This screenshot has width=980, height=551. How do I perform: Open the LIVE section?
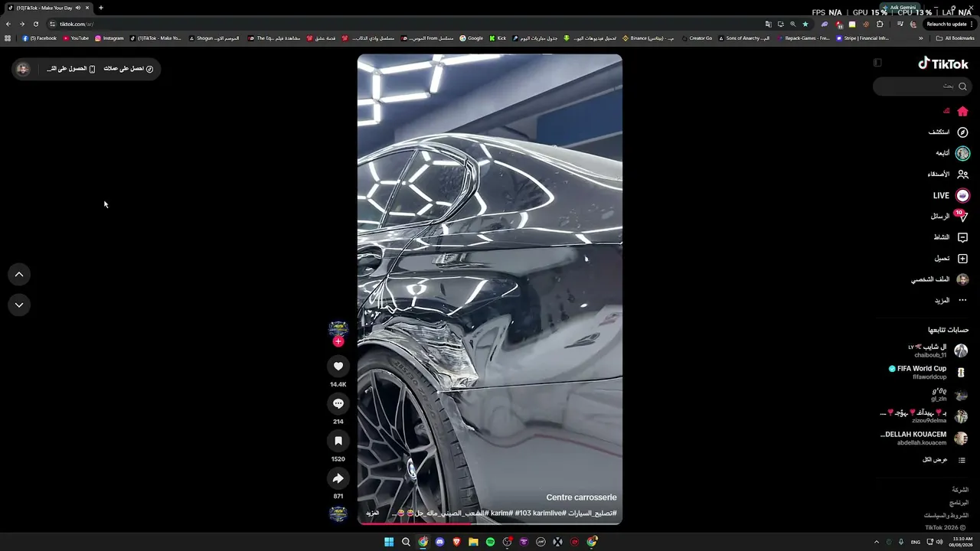[950, 196]
